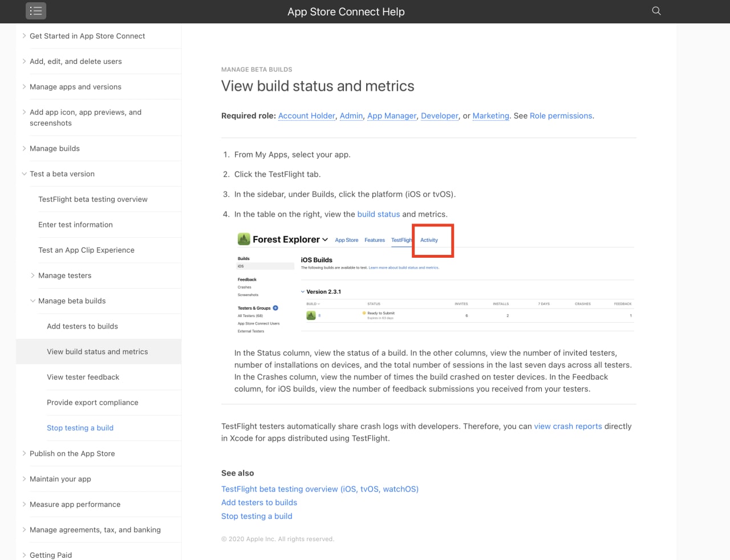Image resolution: width=730 pixels, height=560 pixels.
Task: Open Stop testing a build in the sidebar
Action: coord(80,428)
